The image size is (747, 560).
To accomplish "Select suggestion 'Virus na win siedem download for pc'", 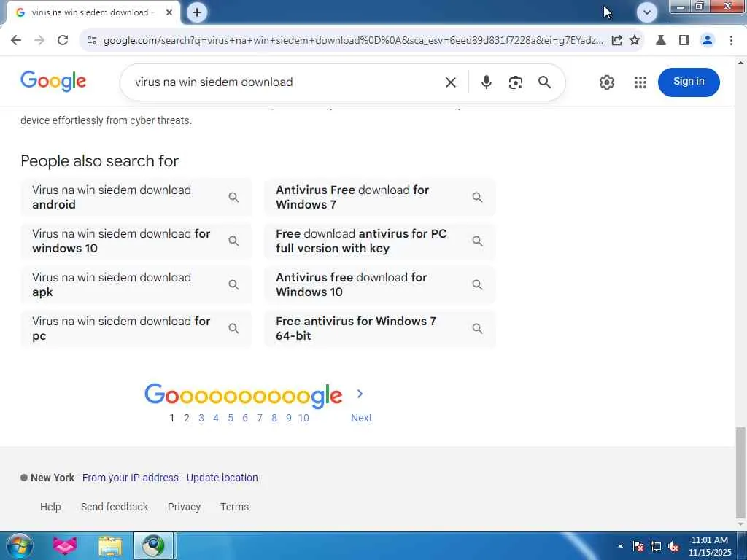I will tap(136, 329).
